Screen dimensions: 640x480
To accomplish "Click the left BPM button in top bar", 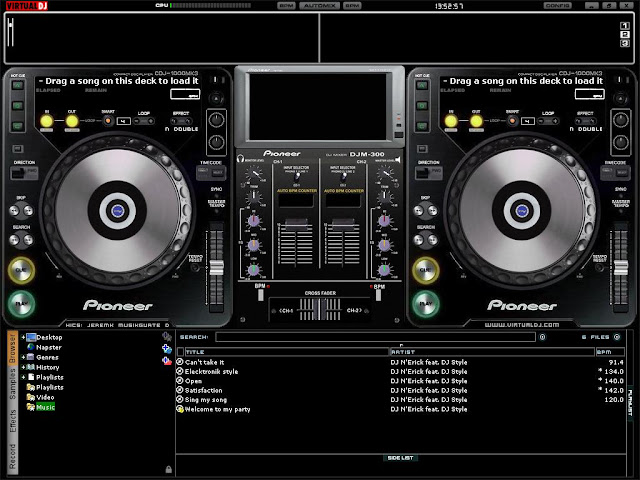I will pyautogui.click(x=286, y=6).
